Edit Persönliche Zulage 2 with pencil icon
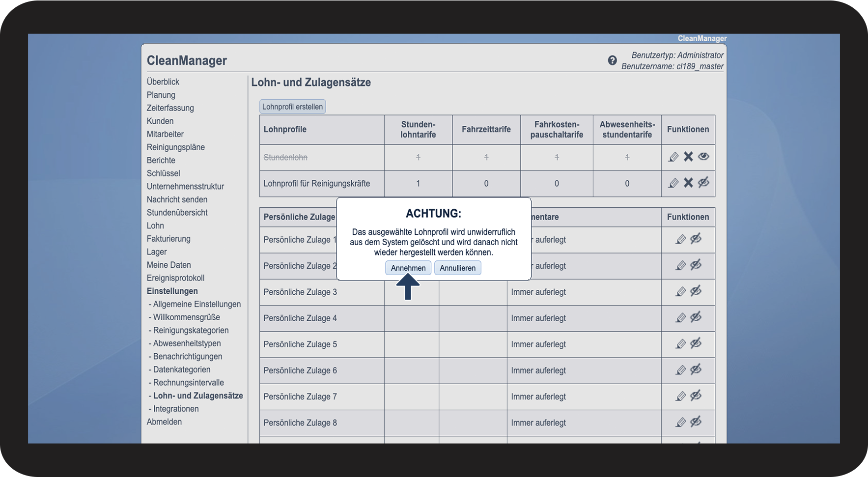 tap(680, 265)
